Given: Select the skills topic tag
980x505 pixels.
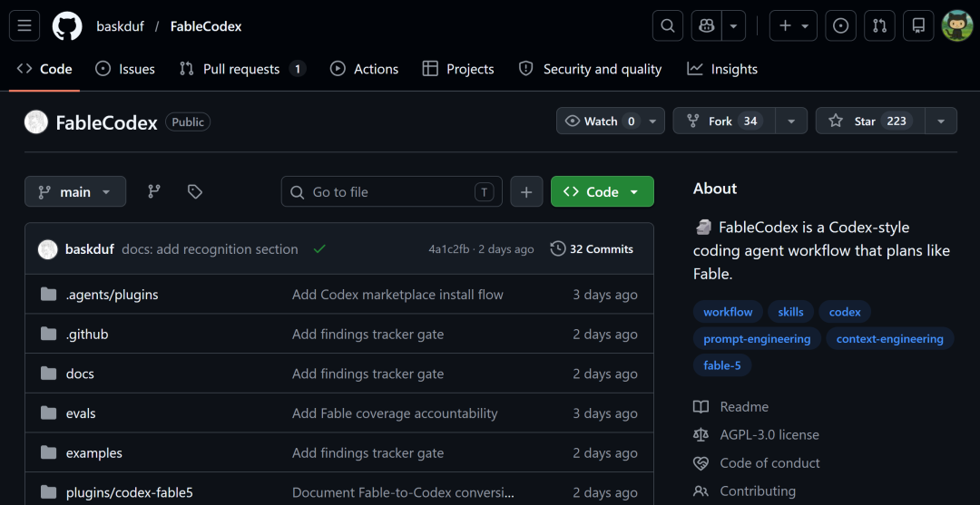Looking at the screenshot, I should tap(790, 312).
